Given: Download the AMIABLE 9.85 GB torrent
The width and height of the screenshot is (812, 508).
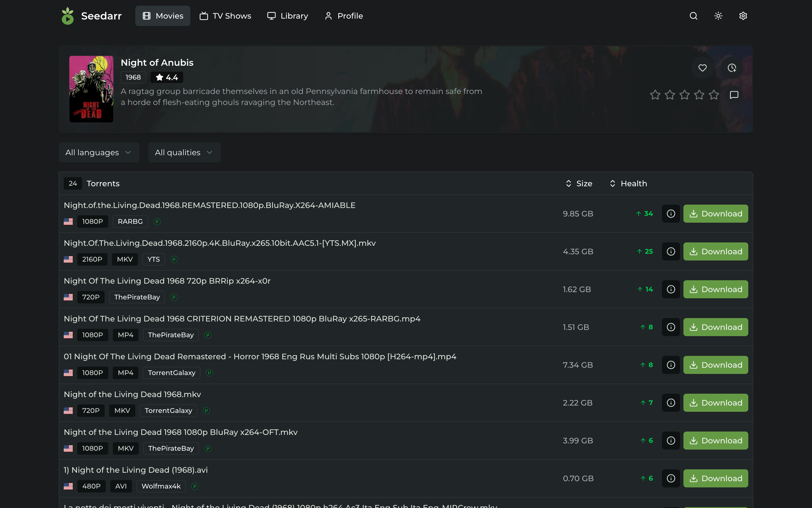Looking at the screenshot, I should pyautogui.click(x=716, y=214).
